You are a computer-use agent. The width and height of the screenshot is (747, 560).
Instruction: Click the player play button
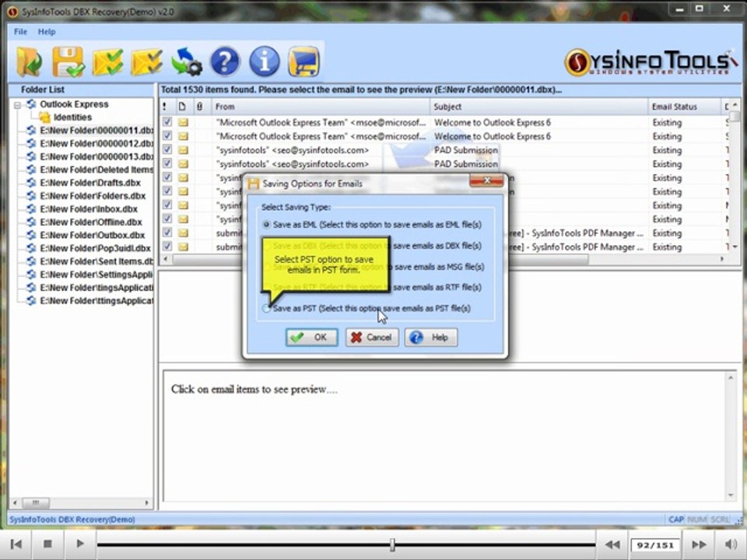coord(79,544)
